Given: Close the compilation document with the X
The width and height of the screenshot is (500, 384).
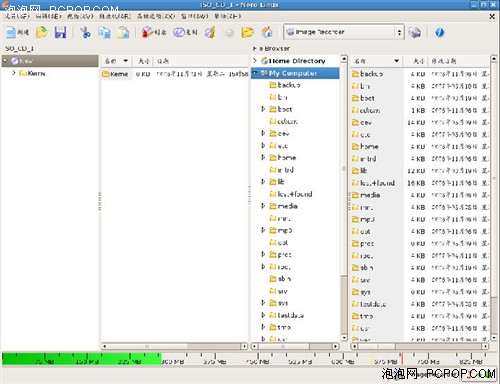Looking at the screenshot, I should click(x=492, y=16).
